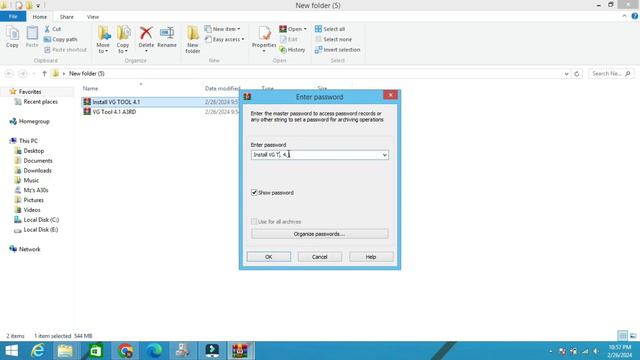Click the Search New folder box
This screenshot has width=640, height=360.
[x=611, y=73]
